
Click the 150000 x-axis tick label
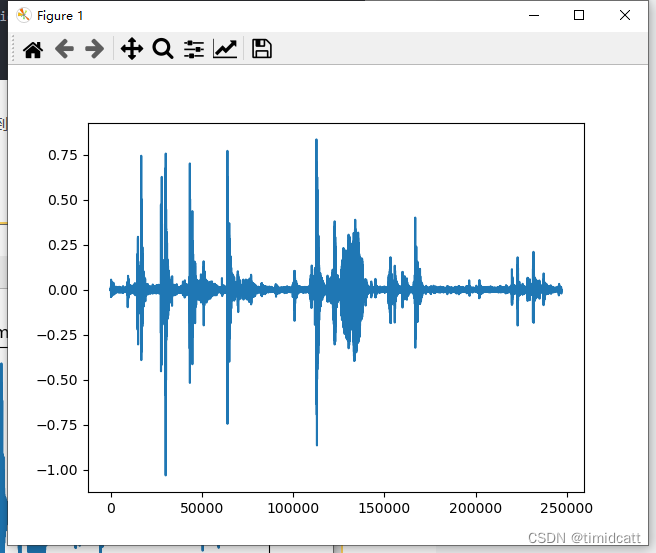point(384,508)
